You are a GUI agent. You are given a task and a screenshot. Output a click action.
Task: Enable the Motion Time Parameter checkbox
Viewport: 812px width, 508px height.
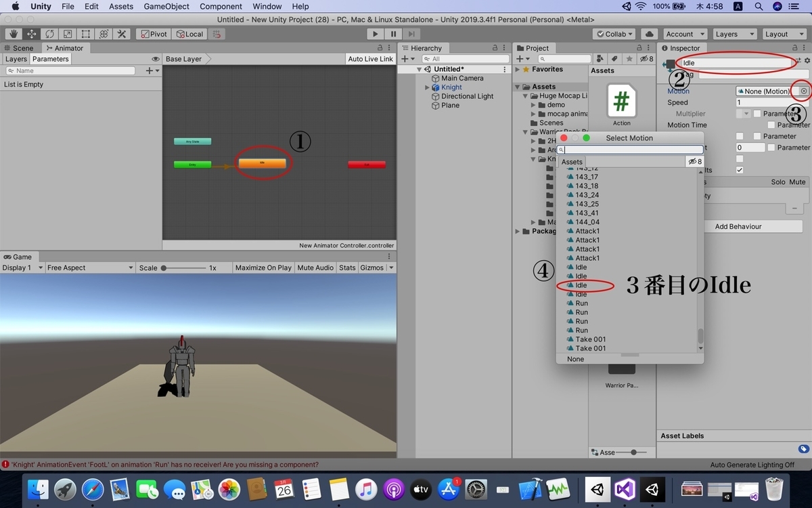(x=771, y=125)
